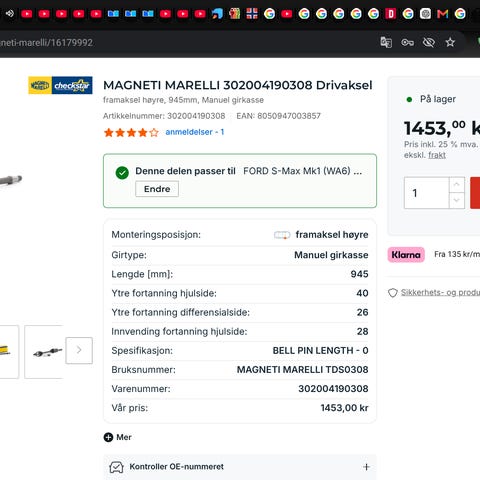480x480 pixels.
Task: Bookmark this page with the star icon
Action: (450, 42)
